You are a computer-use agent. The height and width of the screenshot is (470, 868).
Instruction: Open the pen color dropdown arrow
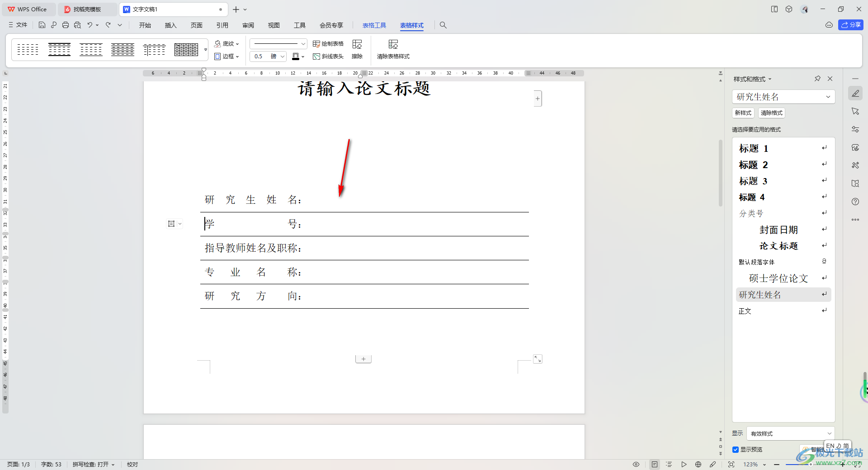(x=303, y=56)
